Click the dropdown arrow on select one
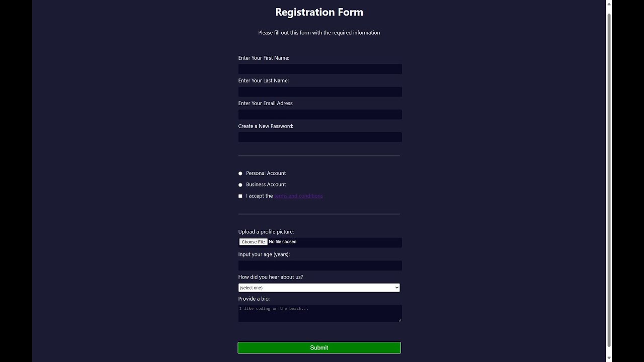Screen dimensions: 644x362 (396, 288)
